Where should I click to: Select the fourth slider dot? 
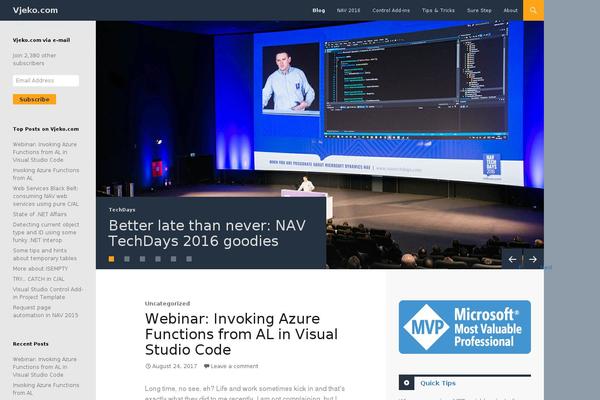coord(158,259)
